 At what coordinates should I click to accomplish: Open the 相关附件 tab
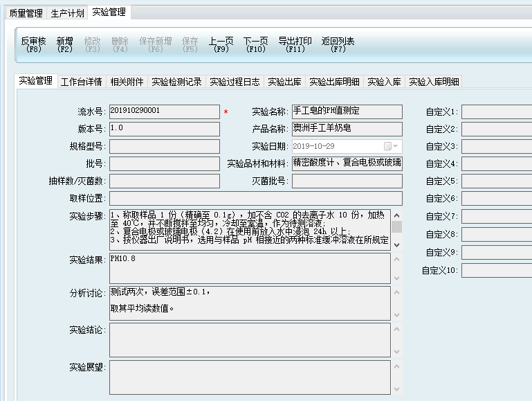coord(127,82)
